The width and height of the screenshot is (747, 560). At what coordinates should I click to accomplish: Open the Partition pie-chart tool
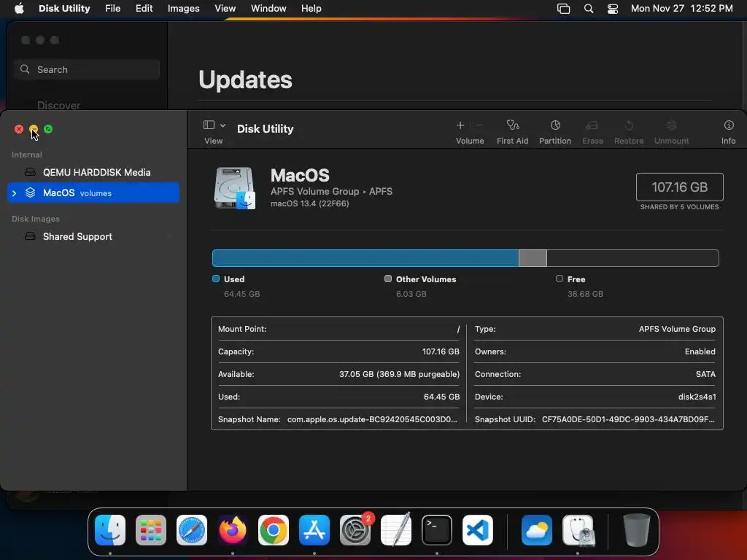(555, 125)
